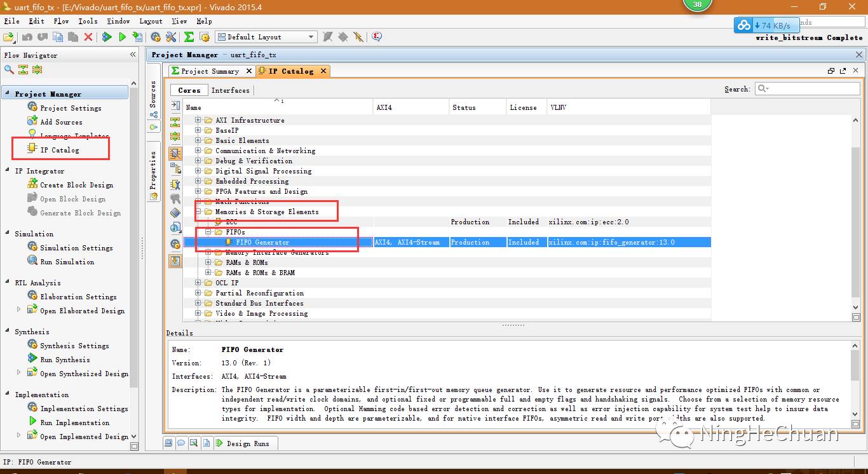The height and width of the screenshot is (474, 868).
Task: Click the IP Catalog search field
Action: (807, 89)
